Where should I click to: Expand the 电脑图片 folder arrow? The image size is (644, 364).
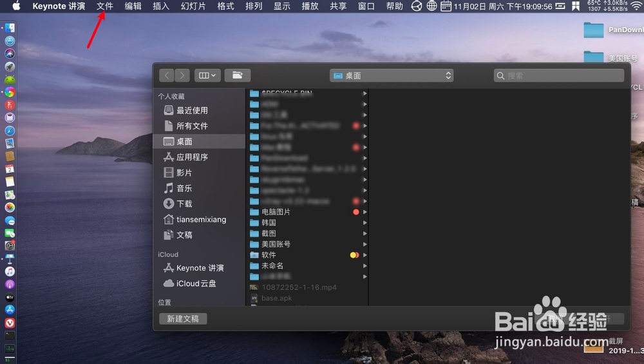[365, 212]
